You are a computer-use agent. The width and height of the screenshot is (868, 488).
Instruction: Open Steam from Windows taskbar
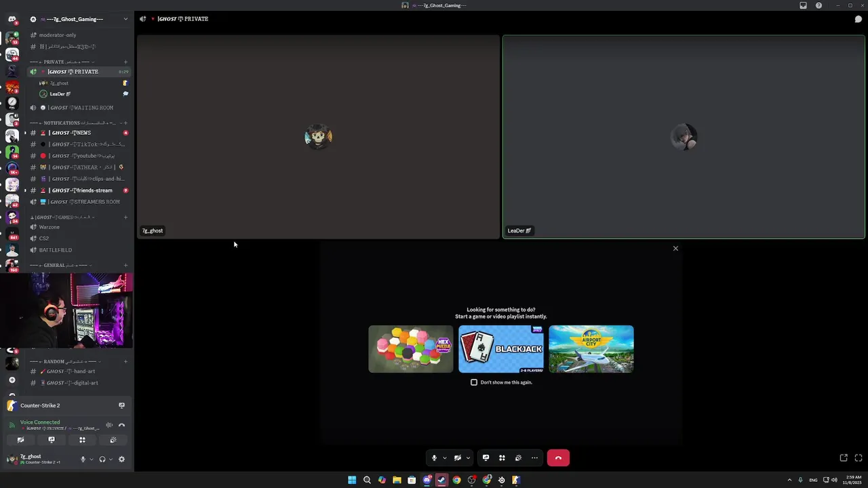click(x=441, y=480)
